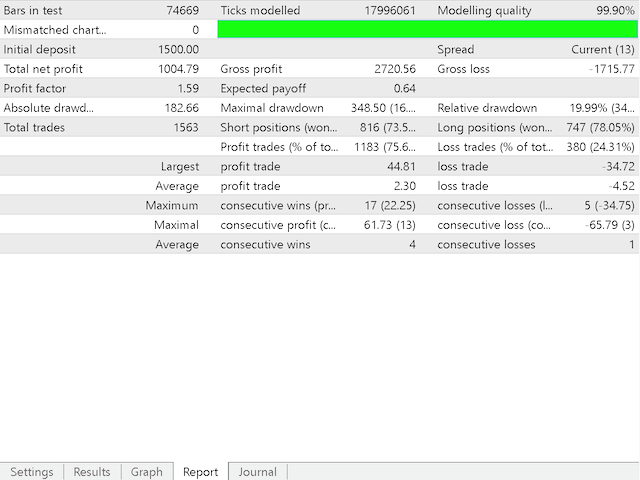The height and width of the screenshot is (480, 640).
Task: Select the largest loss trade value -34.72
Action: coord(618,167)
